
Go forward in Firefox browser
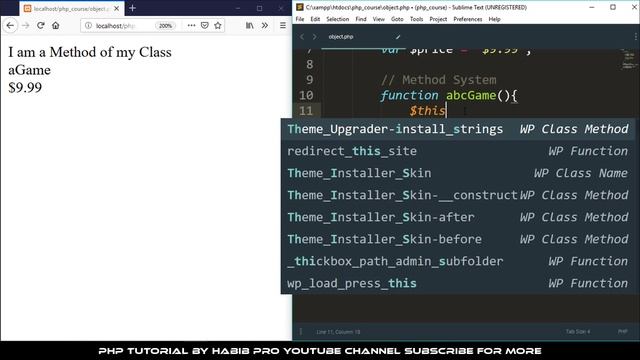26,26
